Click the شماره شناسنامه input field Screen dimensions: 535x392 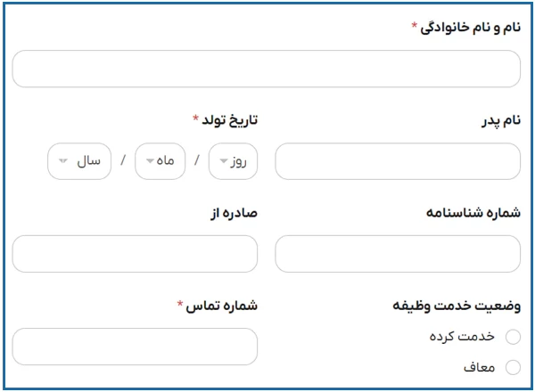397,254
